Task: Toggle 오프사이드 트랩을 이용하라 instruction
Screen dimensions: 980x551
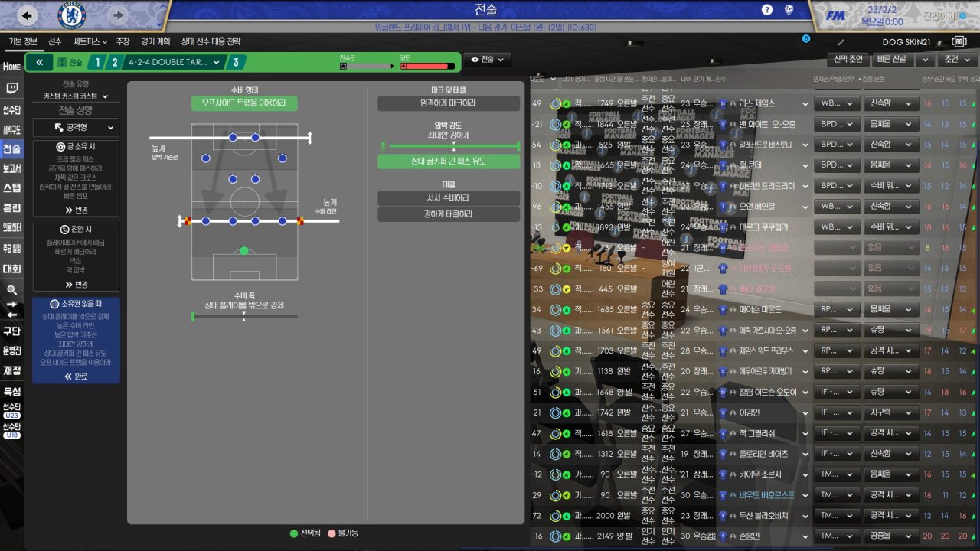Action: click(244, 103)
